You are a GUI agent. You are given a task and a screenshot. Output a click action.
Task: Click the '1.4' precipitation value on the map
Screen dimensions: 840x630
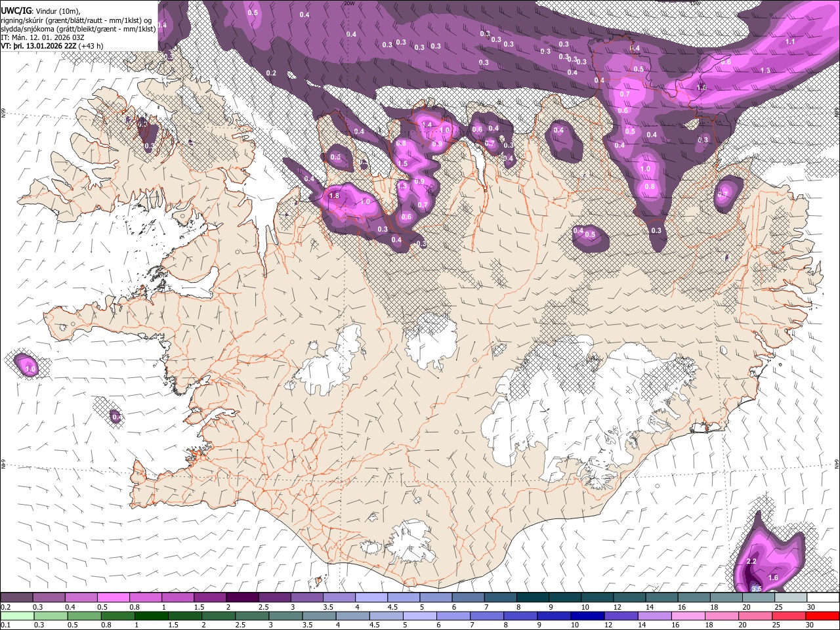(427, 125)
